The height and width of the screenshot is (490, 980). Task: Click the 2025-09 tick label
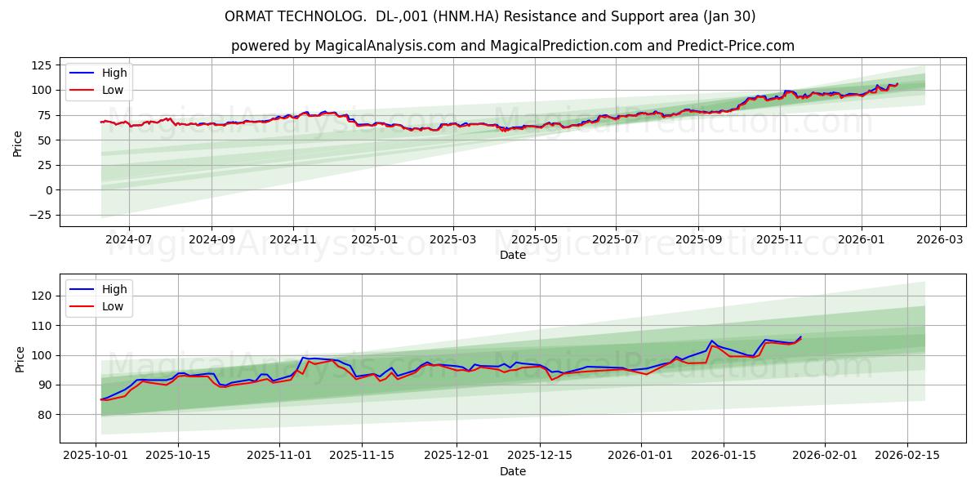(699, 239)
